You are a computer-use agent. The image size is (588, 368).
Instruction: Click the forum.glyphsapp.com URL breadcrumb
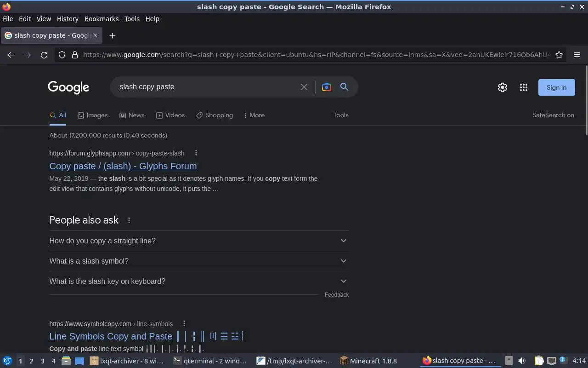117,153
